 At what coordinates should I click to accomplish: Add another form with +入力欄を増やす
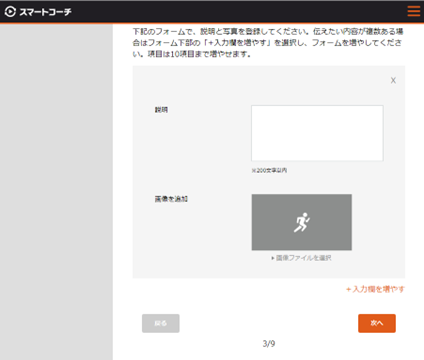(x=375, y=289)
